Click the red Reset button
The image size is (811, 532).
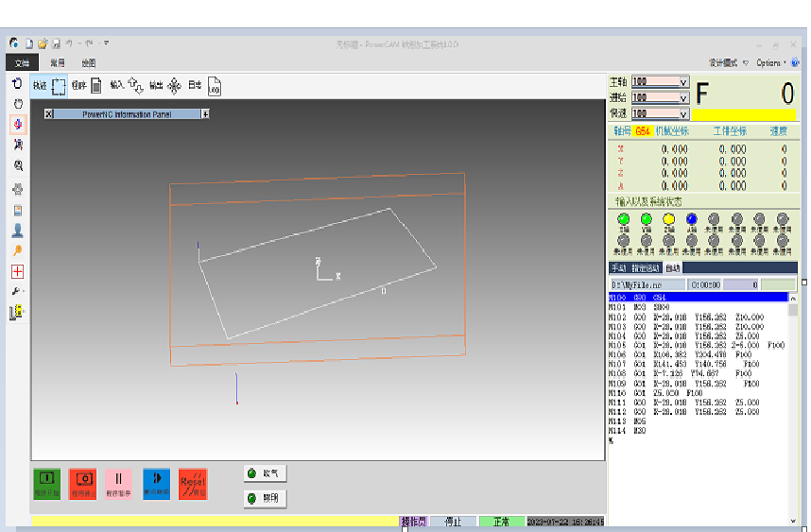pyautogui.click(x=193, y=484)
